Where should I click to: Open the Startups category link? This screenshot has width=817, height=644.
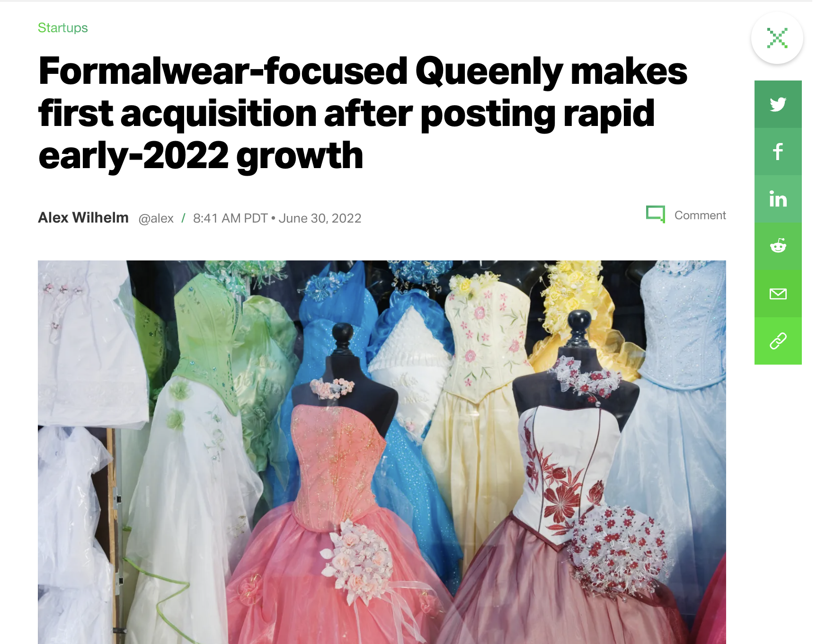tap(62, 28)
